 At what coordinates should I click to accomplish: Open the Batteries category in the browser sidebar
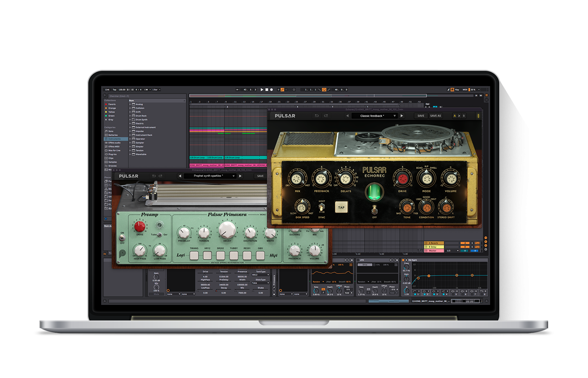[x=107, y=135]
